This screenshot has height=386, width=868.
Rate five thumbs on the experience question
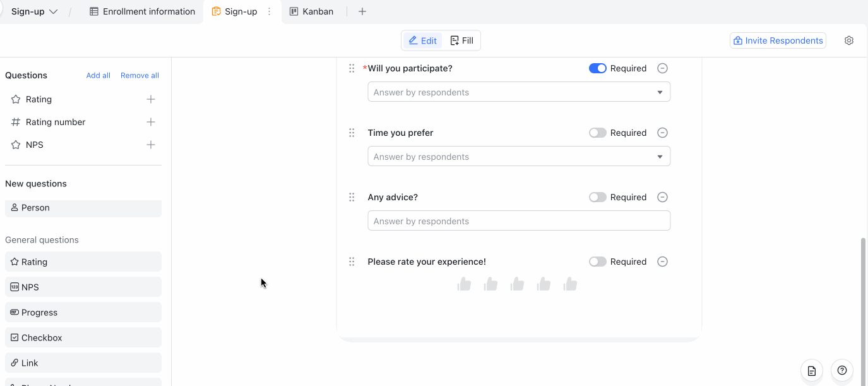(570, 284)
